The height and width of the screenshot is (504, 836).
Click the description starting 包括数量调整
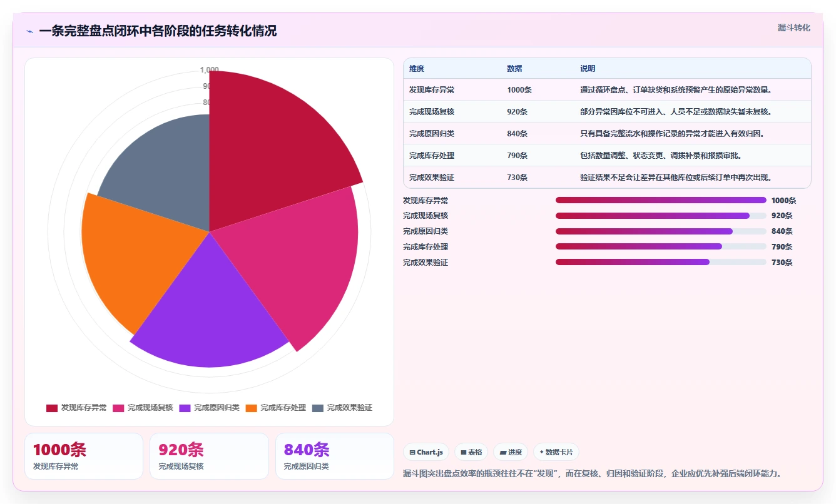[661, 156]
